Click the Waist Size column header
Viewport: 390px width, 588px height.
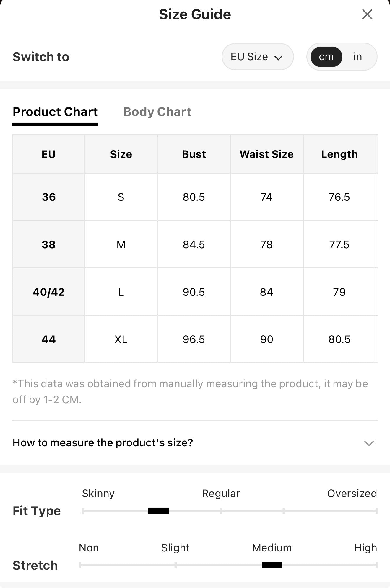point(266,154)
